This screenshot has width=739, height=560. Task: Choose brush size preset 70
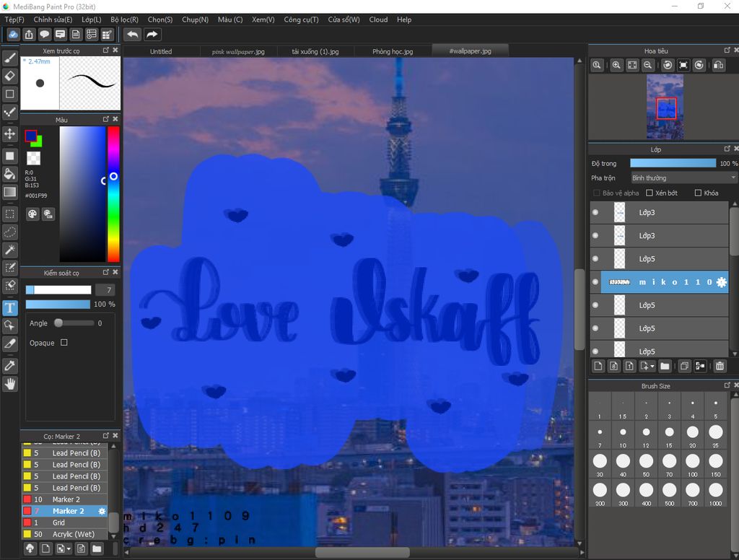coord(669,464)
